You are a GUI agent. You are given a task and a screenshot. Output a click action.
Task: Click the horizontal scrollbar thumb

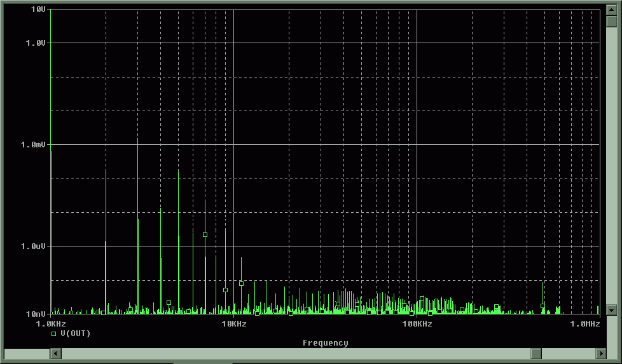pyautogui.click(x=536, y=353)
